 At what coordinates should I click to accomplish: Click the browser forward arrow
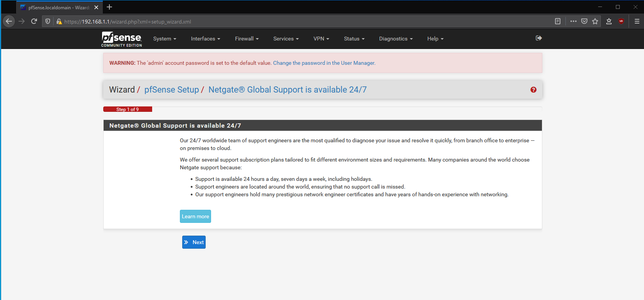click(22, 21)
